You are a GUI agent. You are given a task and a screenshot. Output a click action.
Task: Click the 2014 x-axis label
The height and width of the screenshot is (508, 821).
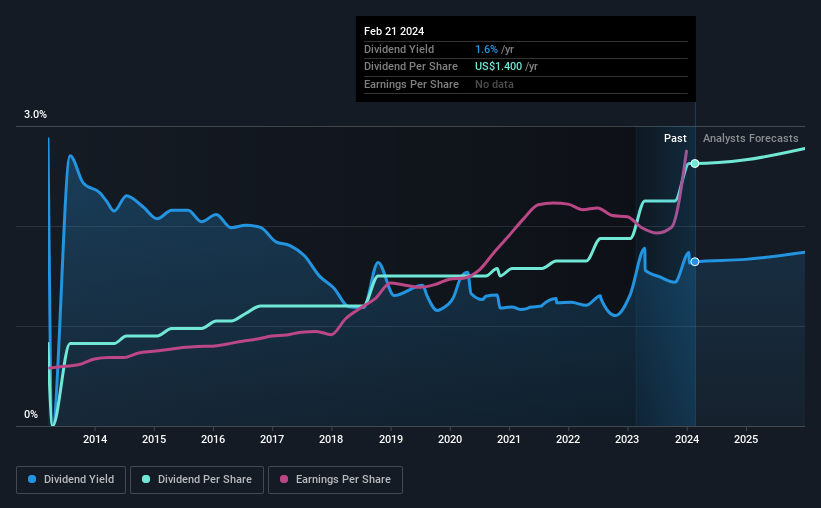pyautogui.click(x=95, y=439)
